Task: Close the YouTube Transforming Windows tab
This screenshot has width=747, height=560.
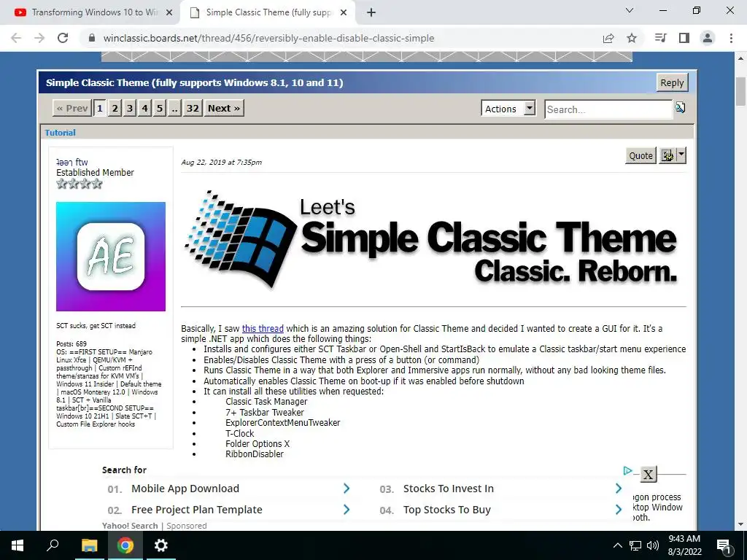Action: coord(169,12)
